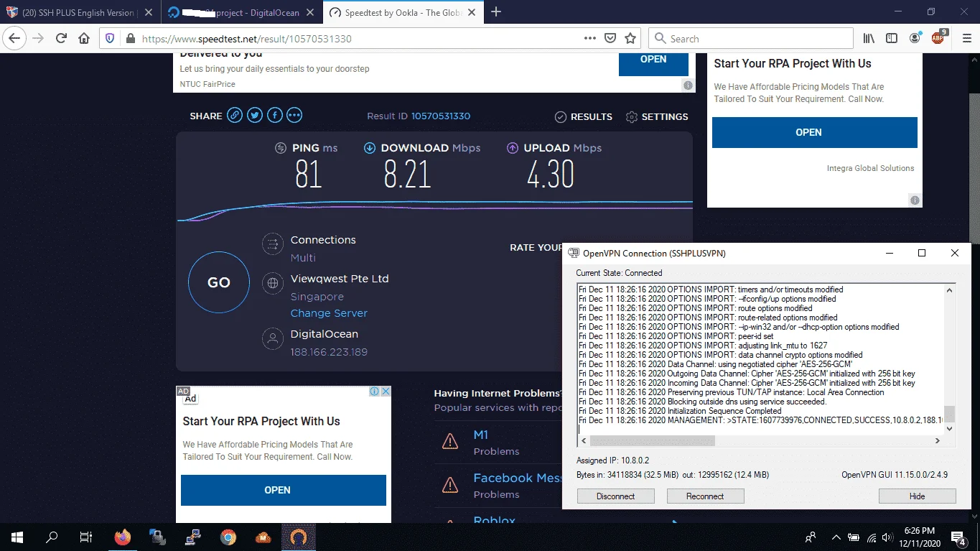The height and width of the screenshot is (551, 980).
Task: Disconnect the OpenVPN connection
Action: [616, 496]
